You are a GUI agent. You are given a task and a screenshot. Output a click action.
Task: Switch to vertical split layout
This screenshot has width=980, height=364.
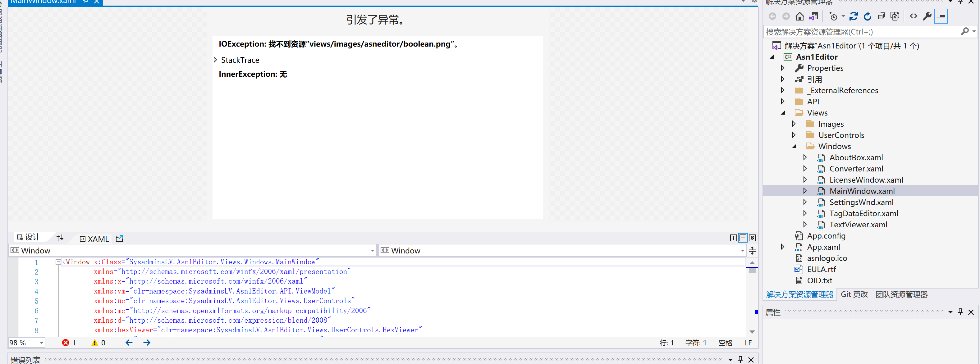click(x=733, y=238)
